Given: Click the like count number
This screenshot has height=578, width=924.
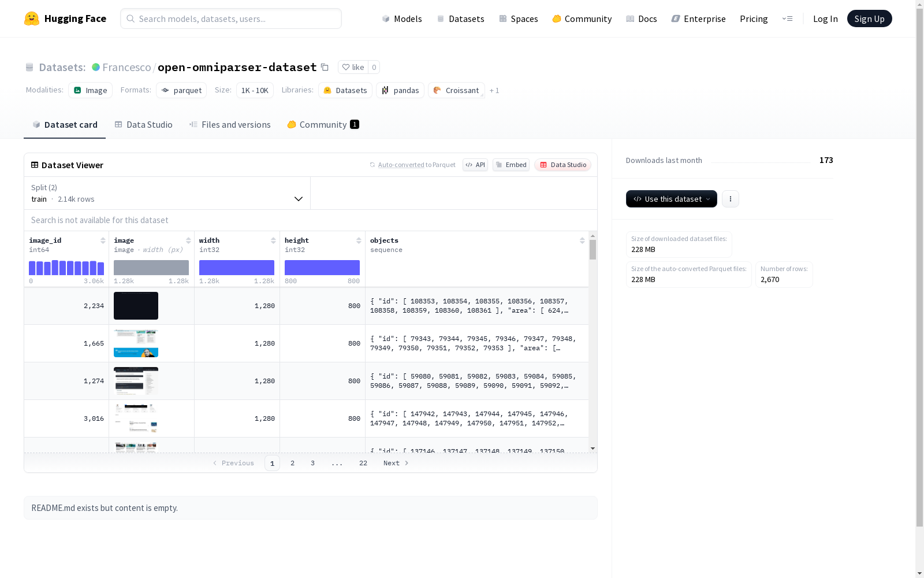Looking at the screenshot, I should 374,67.
